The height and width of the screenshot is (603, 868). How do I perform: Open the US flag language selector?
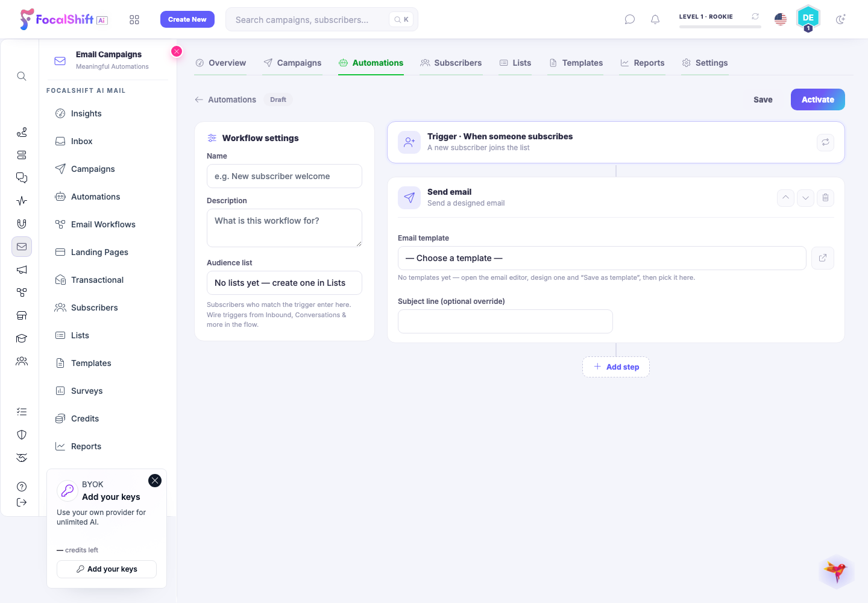coord(781,19)
